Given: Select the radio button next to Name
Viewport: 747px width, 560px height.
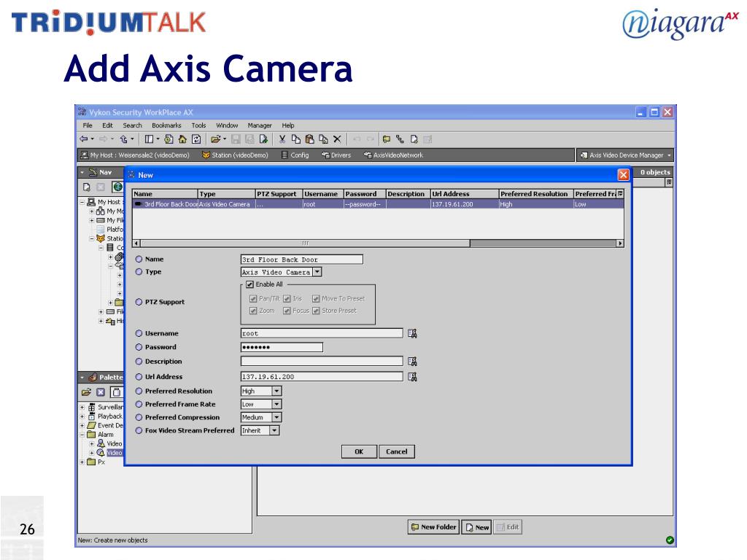Looking at the screenshot, I should click(139, 259).
